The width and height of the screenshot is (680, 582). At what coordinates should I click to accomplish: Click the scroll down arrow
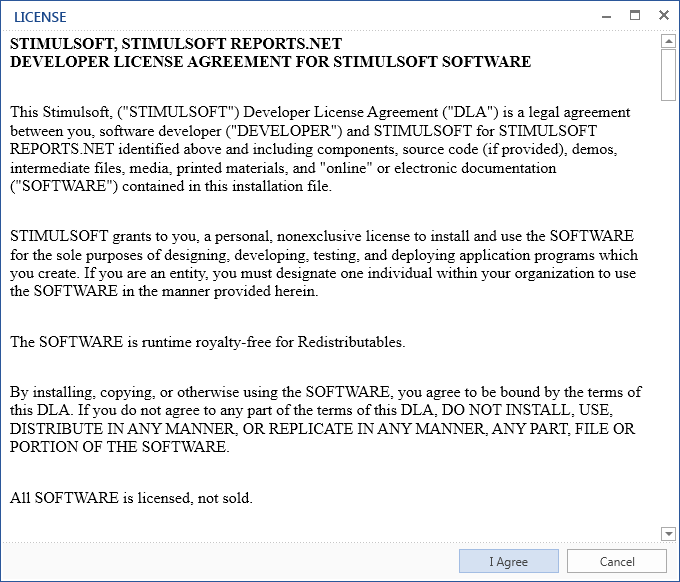(x=668, y=534)
